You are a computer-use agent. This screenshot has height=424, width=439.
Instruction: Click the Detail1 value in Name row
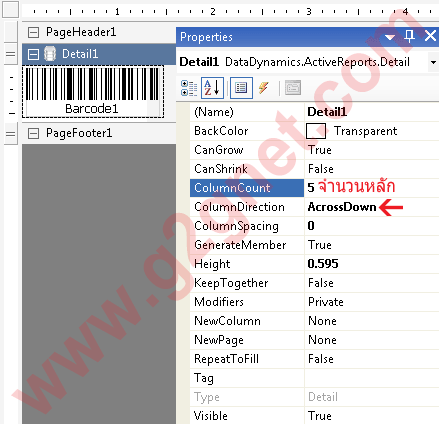point(327,112)
